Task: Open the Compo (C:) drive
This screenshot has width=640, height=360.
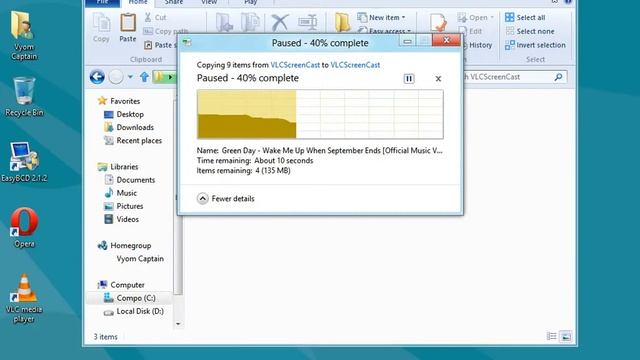Action: (x=130, y=298)
